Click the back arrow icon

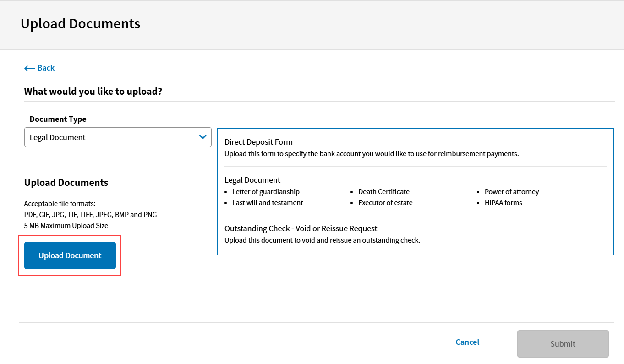coord(29,68)
